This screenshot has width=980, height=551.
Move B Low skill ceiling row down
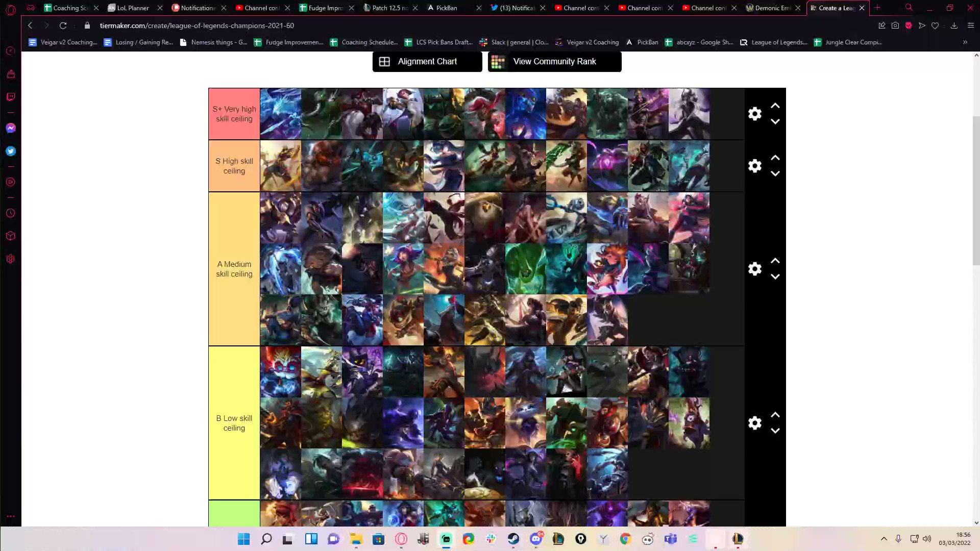tap(775, 431)
